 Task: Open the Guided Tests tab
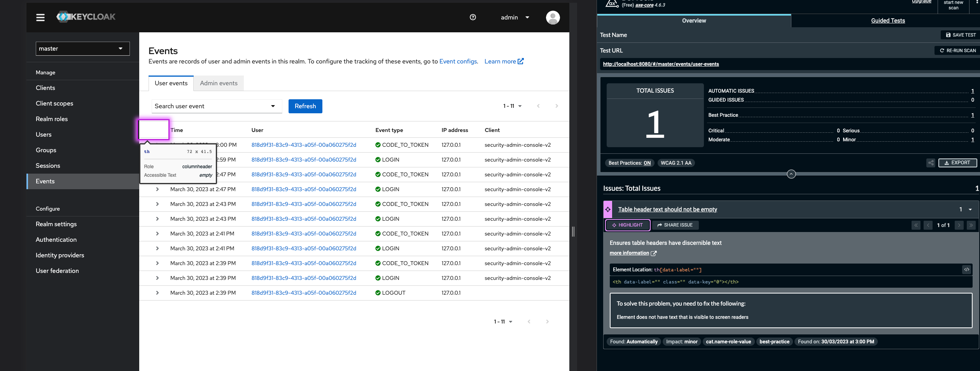click(888, 20)
